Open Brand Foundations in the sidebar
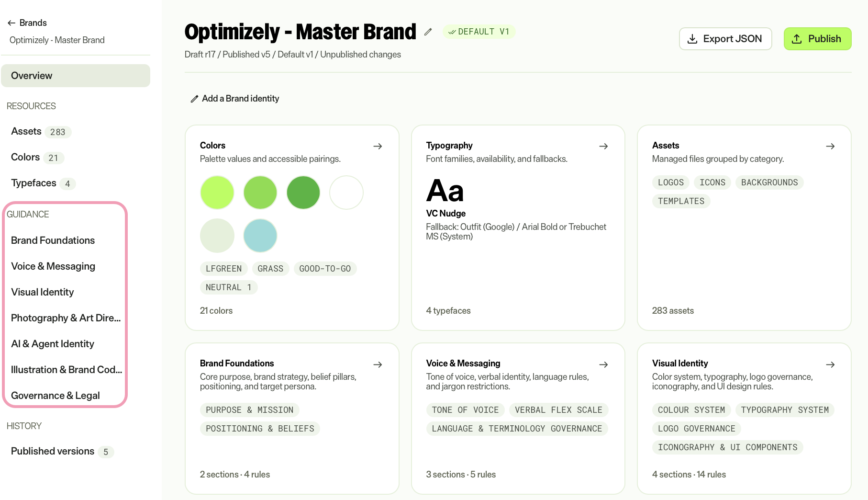This screenshot has width=868, height=500. point(53,240)
